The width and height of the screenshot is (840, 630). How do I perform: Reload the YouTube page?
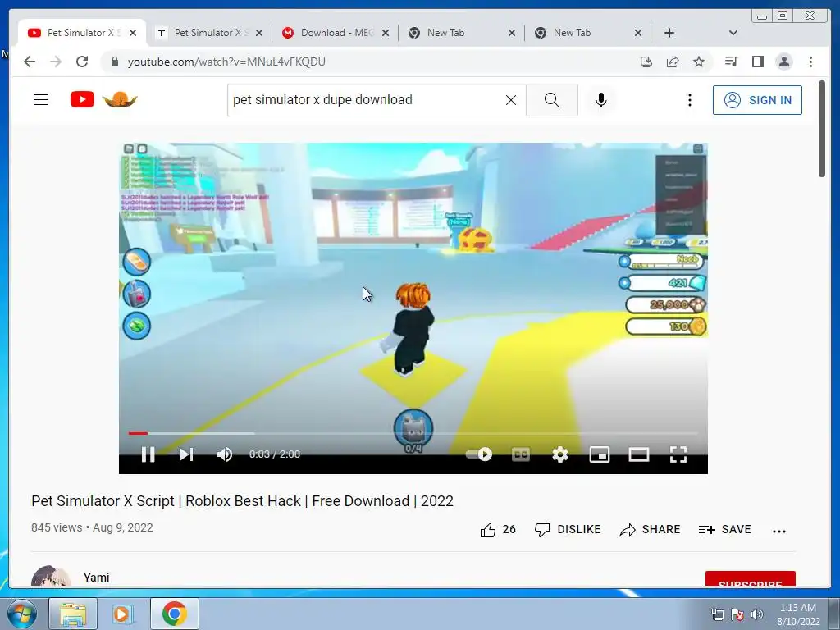tap(82, 62)
